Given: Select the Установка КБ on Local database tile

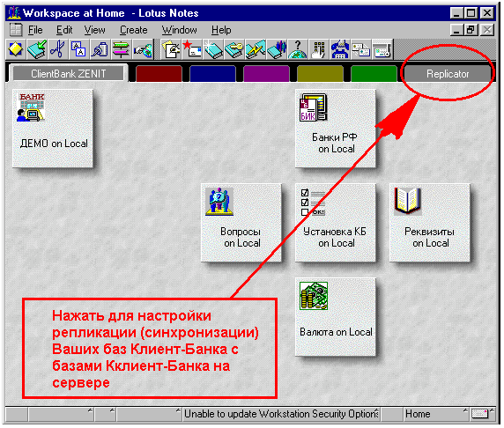Looking at the screenshot, I should point(336,223).
